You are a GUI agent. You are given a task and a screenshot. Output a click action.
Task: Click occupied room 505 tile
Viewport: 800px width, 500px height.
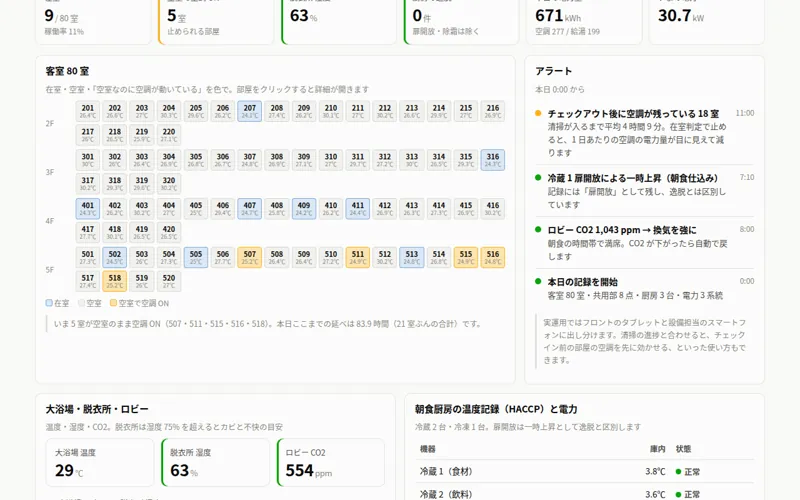196,258
